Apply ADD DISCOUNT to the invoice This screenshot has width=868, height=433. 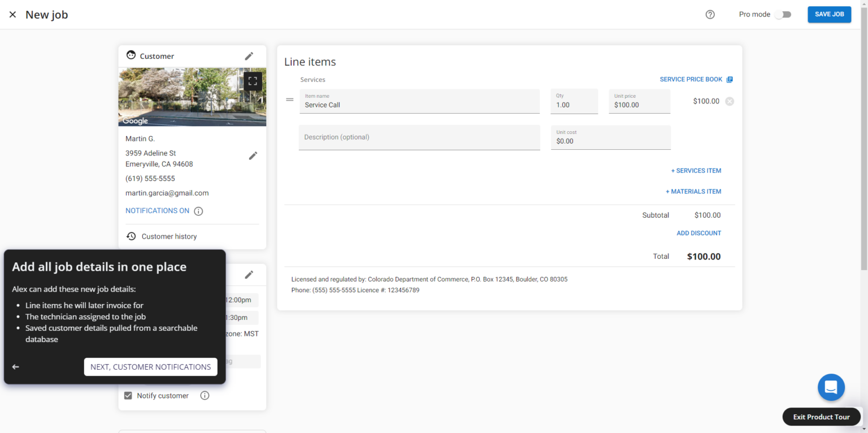(x=698, y=233)
